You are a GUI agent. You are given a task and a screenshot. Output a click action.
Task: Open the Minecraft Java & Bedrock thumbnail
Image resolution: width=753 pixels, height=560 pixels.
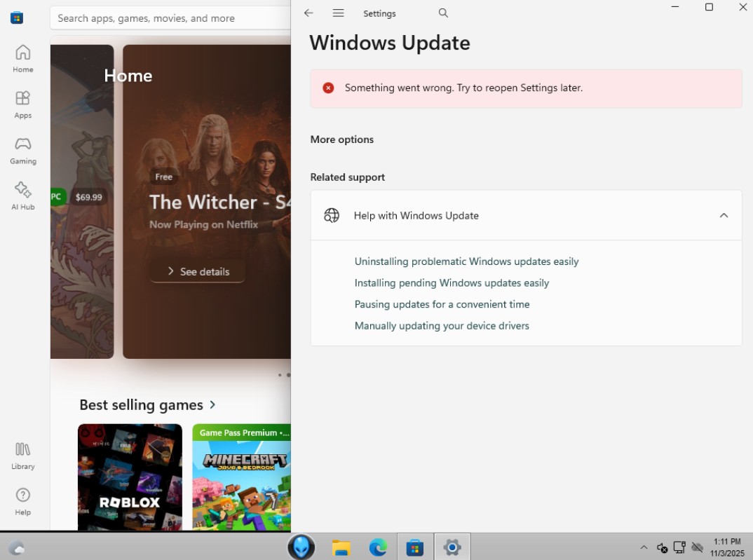coord(242,477)
